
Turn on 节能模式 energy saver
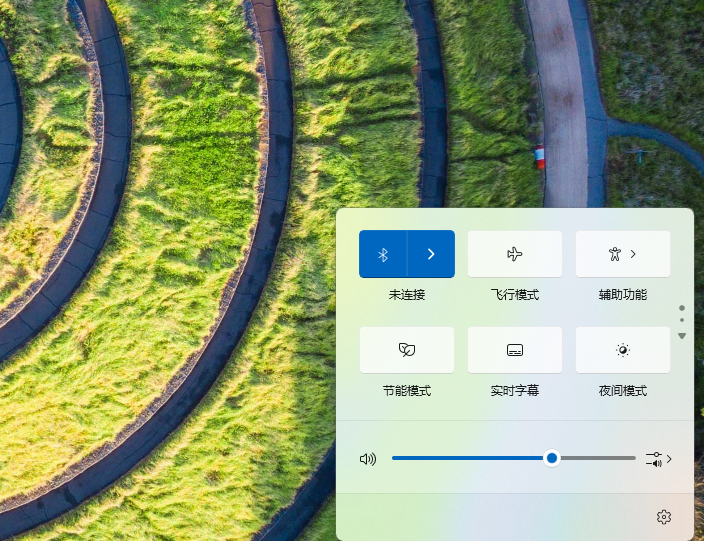coord(407,350)
